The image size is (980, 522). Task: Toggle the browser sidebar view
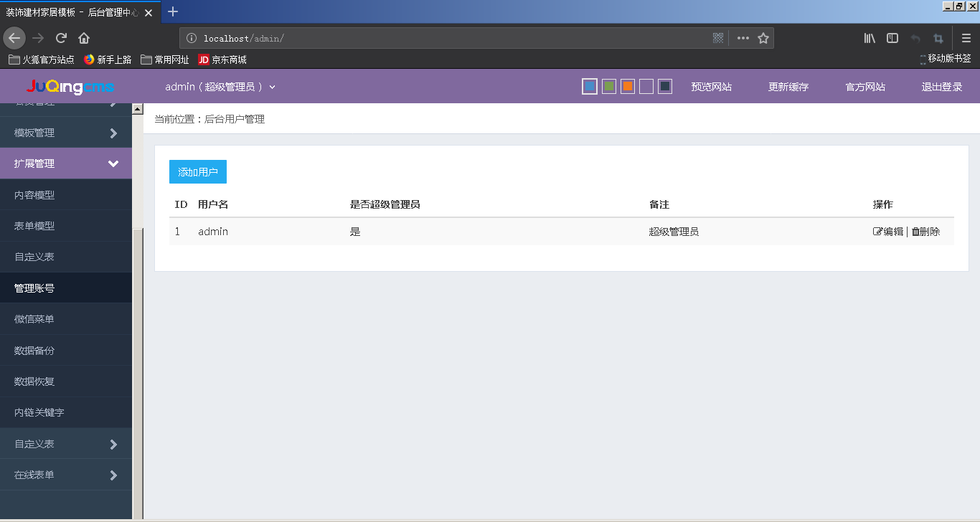pyautogui.click(x=892, y=38)
